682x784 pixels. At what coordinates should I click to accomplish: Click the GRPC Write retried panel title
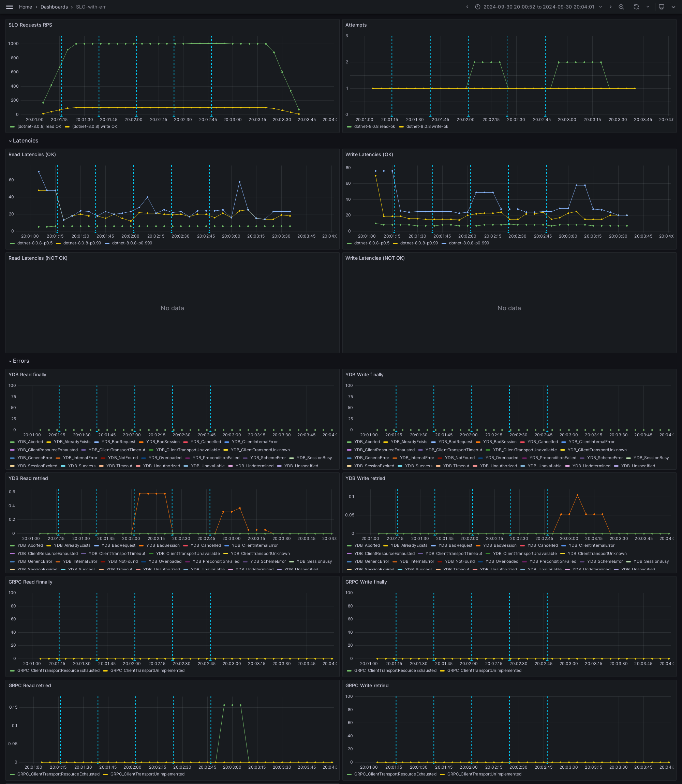(367, 685)
